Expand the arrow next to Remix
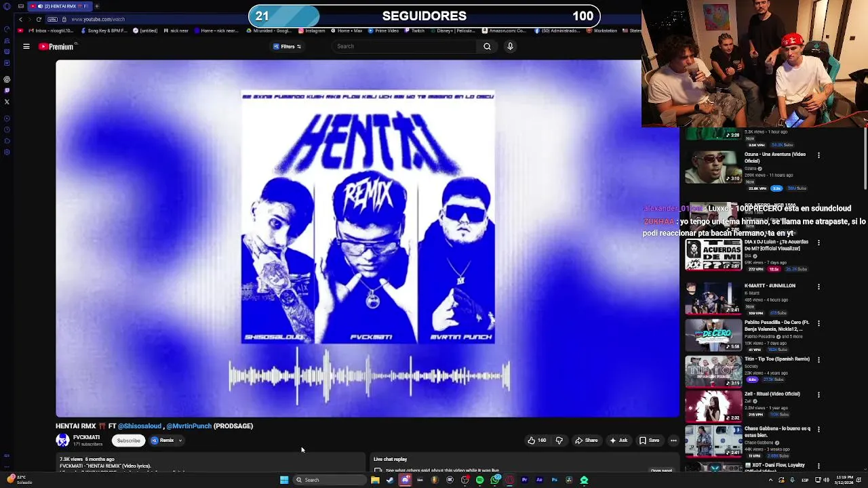This screenshot has width=868, height=488. [180, 441]
